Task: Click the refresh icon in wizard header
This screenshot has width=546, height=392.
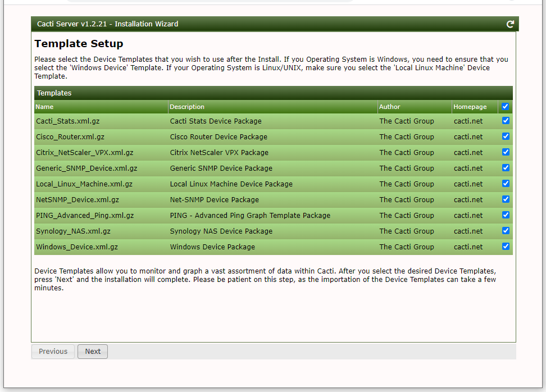Action: (x=510, y=24)
